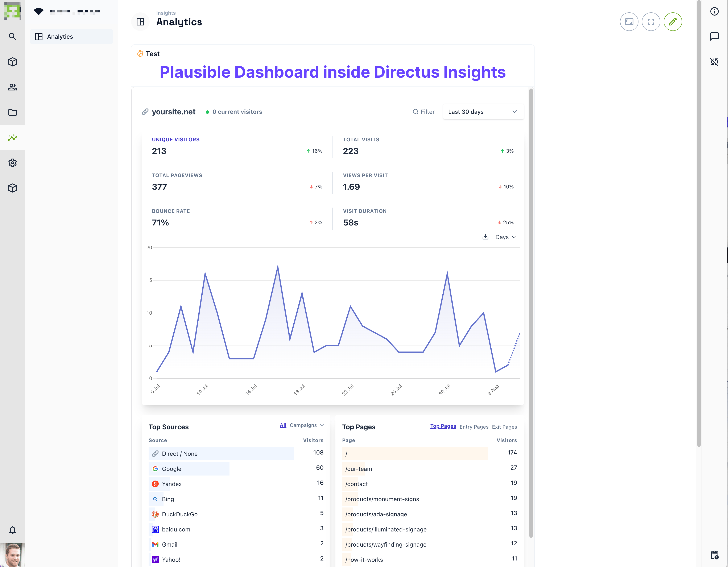Click the Filter button
This screenshot has width=728, height=567.
pos(424,112)
